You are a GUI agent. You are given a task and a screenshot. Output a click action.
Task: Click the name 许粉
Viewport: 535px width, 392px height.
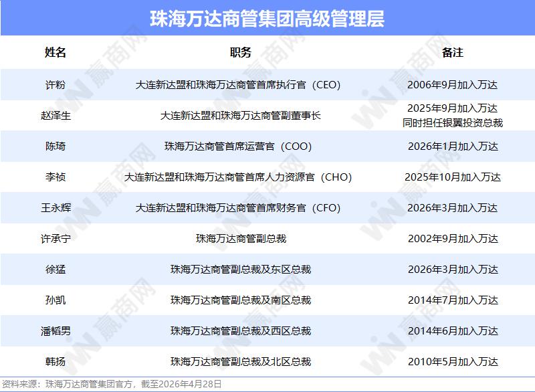click(x=56, y=84)
